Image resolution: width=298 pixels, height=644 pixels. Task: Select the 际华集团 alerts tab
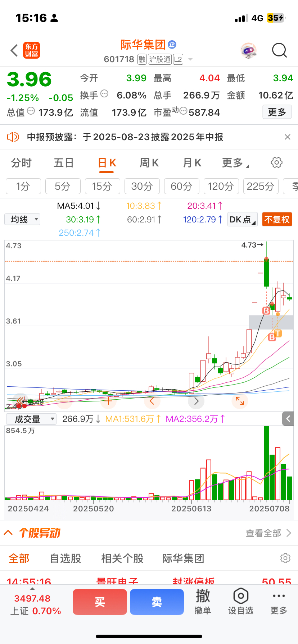[183, 558]
